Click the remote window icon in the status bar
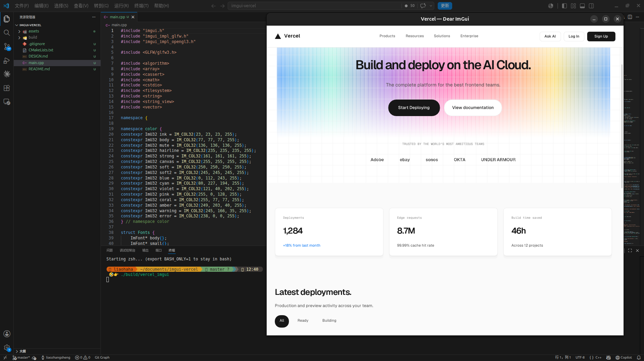 (5, 358)
